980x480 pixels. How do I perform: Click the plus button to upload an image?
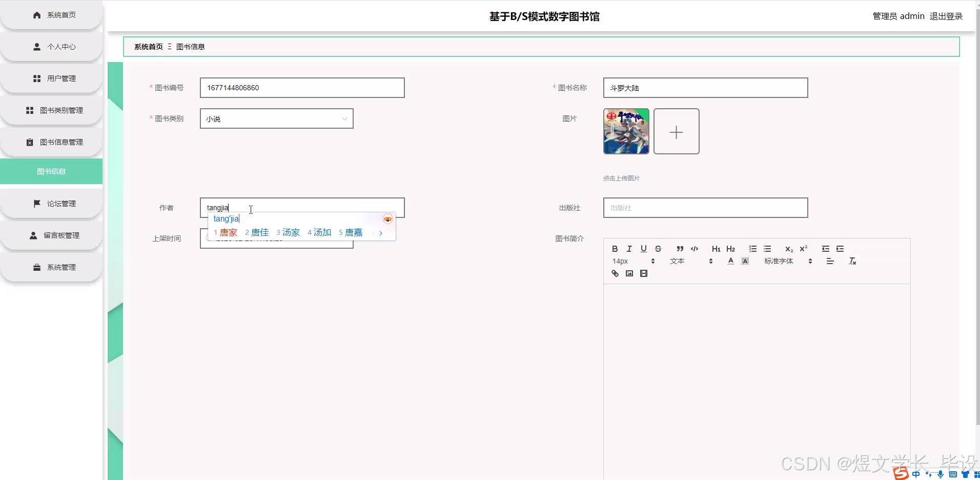coord(676,131)
